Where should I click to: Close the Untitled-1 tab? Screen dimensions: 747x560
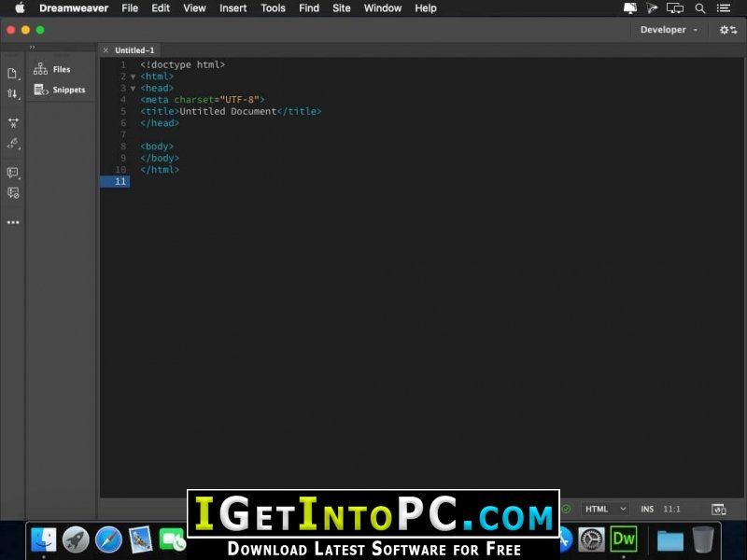pyautogui.click(x=106, y=50)
